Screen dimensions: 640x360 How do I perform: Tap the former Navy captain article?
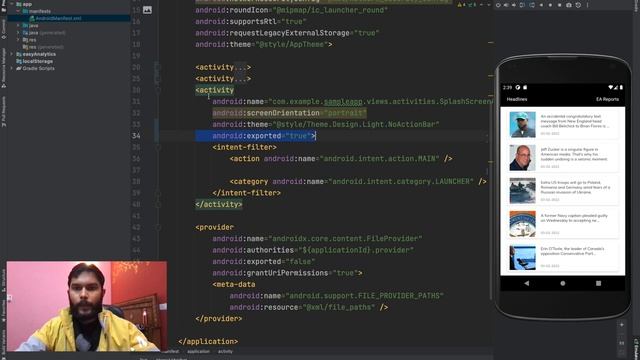coord(562,224)
